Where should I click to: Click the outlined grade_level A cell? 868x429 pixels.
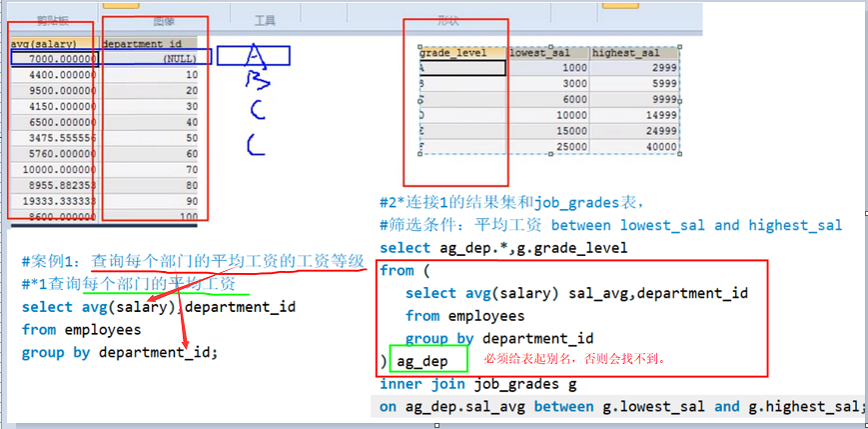(x=462, y=68)
